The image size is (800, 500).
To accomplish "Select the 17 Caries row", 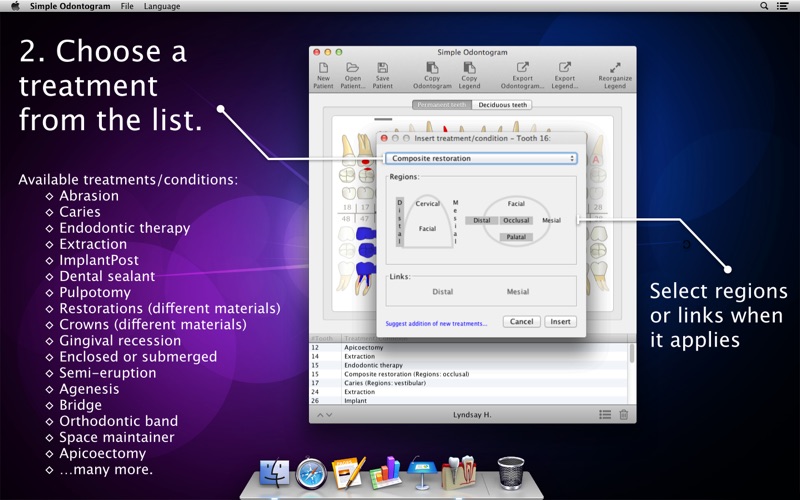I will click(469, 383).
